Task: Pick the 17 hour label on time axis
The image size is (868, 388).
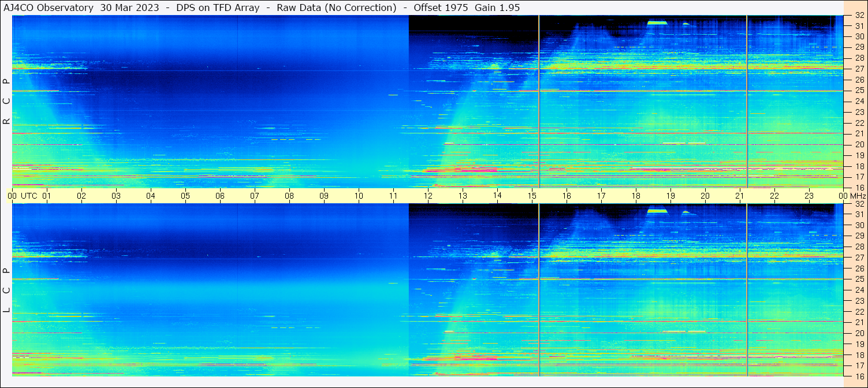Action: tap(601, 196)
